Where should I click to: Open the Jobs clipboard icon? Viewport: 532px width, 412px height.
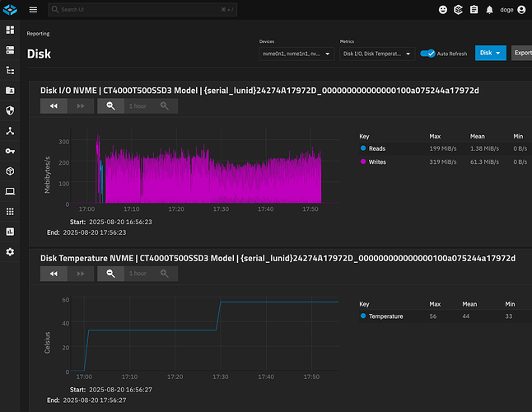click(x=474, y=10)
